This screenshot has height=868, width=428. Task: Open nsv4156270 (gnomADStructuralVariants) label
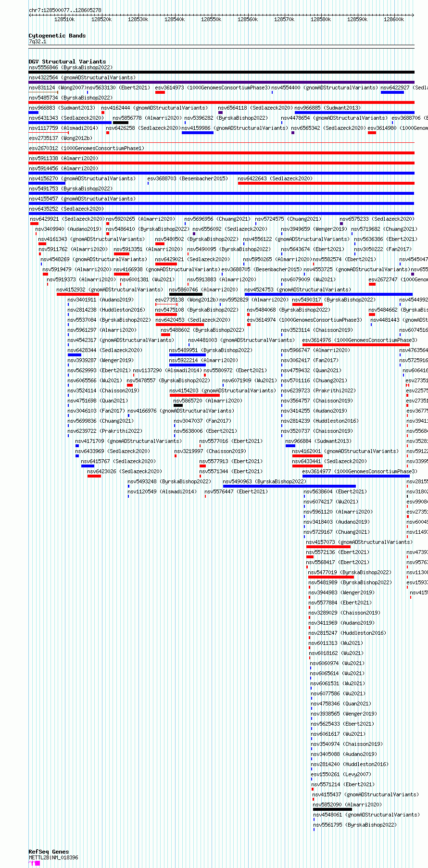pos(82,178)
